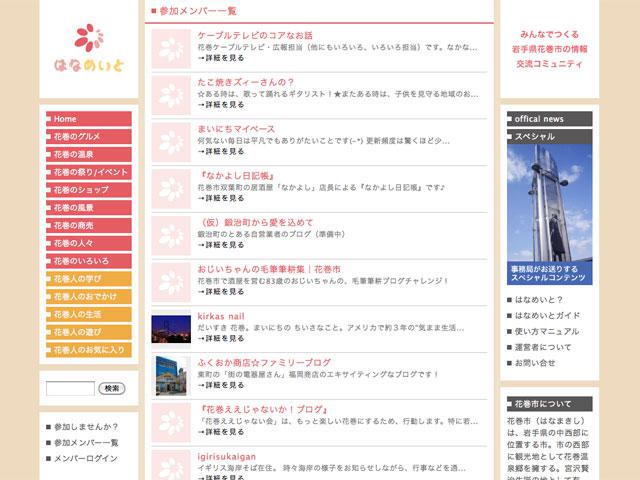Click flower icon beside 花巻ええじゃないか！ブログ
Viewport: 640px width, 480px height.
coord(171,422)
